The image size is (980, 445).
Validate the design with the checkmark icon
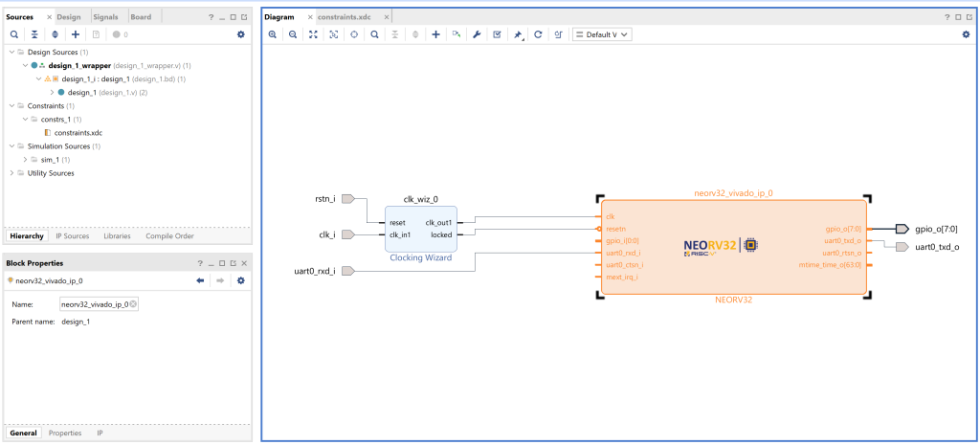click(x=497, y=35)
